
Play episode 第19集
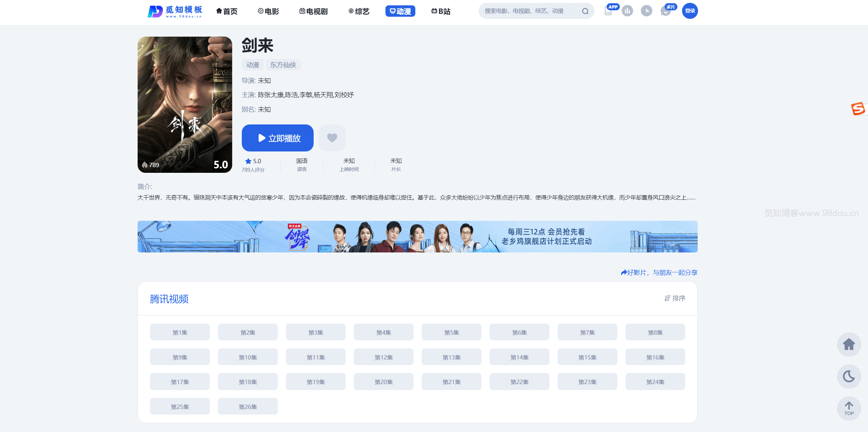pyautogui.click(x=316, y=382)
